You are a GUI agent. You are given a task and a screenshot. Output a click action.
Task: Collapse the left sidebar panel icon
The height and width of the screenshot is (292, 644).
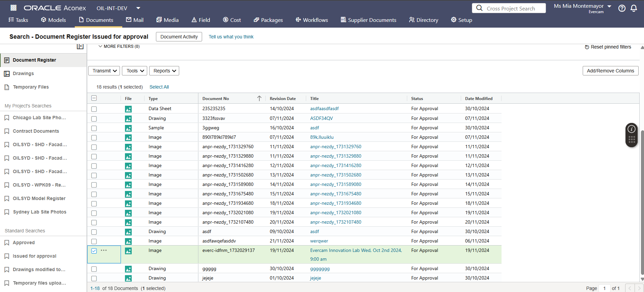tap(80, 46)
